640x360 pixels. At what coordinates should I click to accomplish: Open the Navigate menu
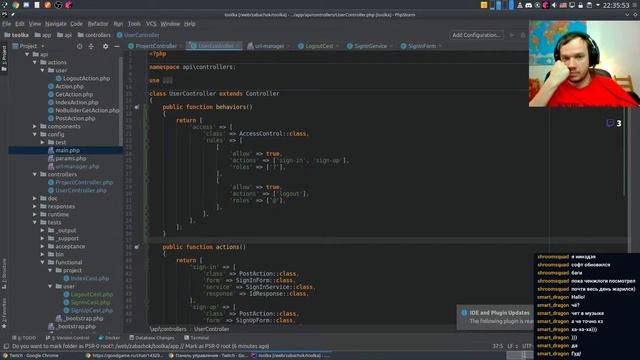56,24
